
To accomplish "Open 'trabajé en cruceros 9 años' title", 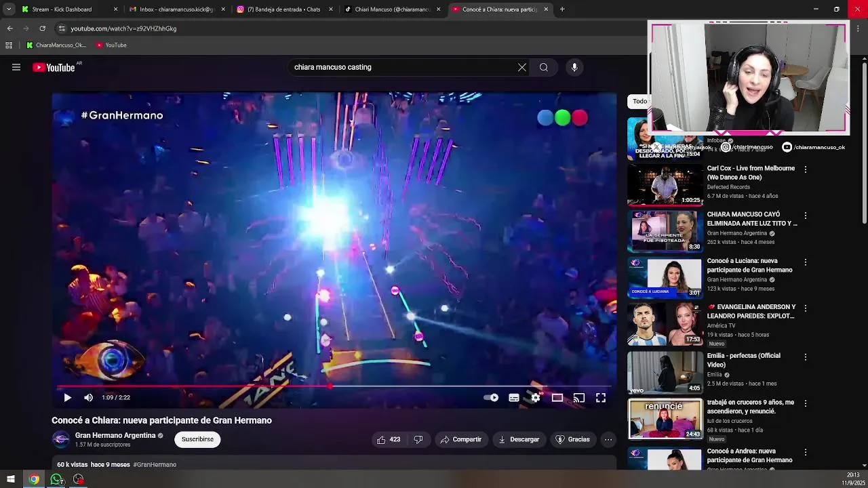I will [751, 407].
